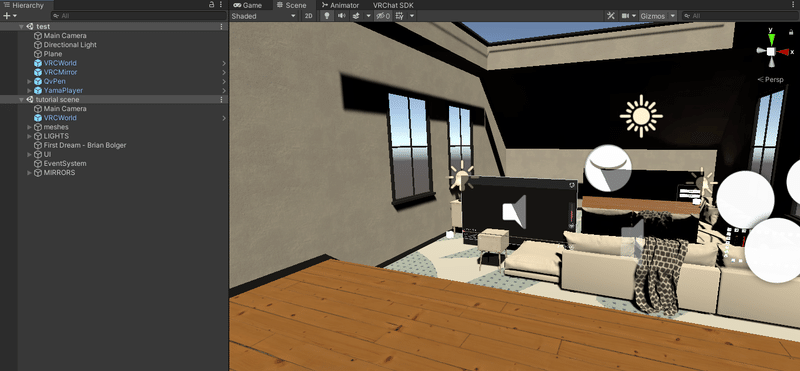
Task: Collapse the tutorial scene
Action: click(x=21, y=100)
